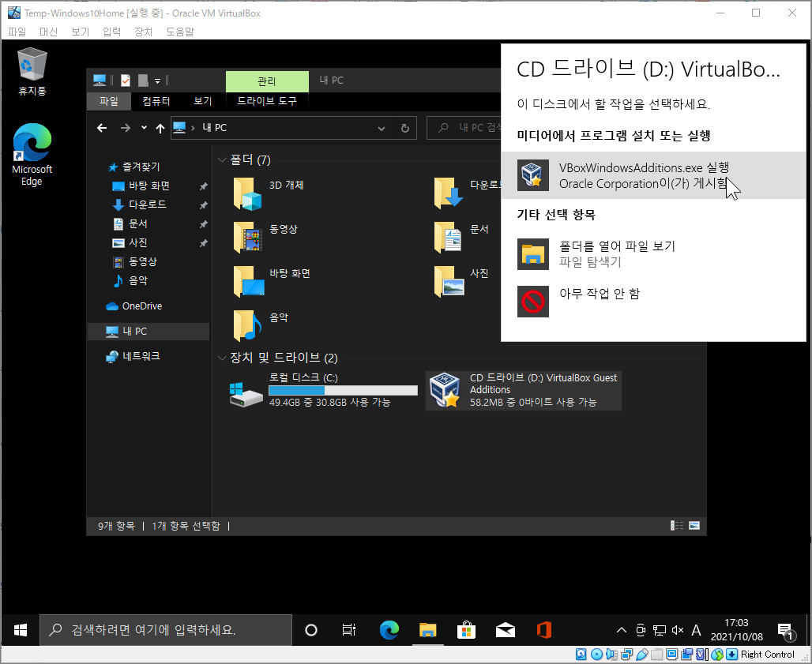
Task: Select the 3D 개체 folder
Action: 269,193
